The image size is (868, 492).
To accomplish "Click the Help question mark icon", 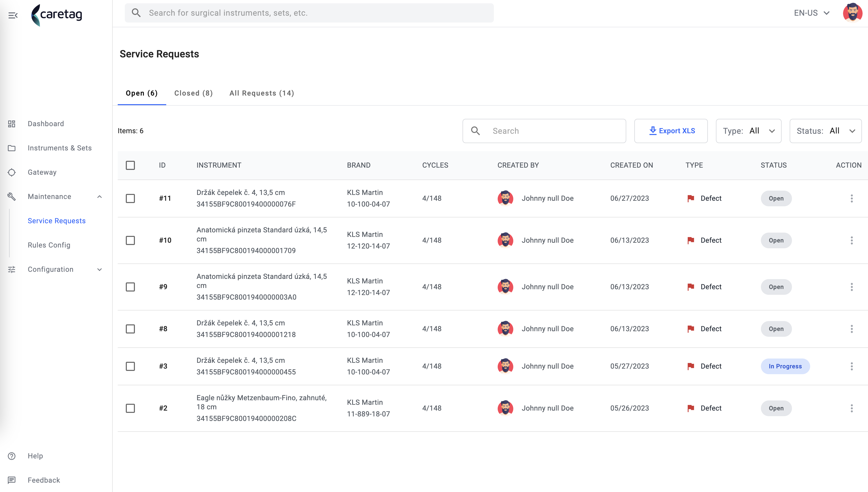I will coord(12,456).
